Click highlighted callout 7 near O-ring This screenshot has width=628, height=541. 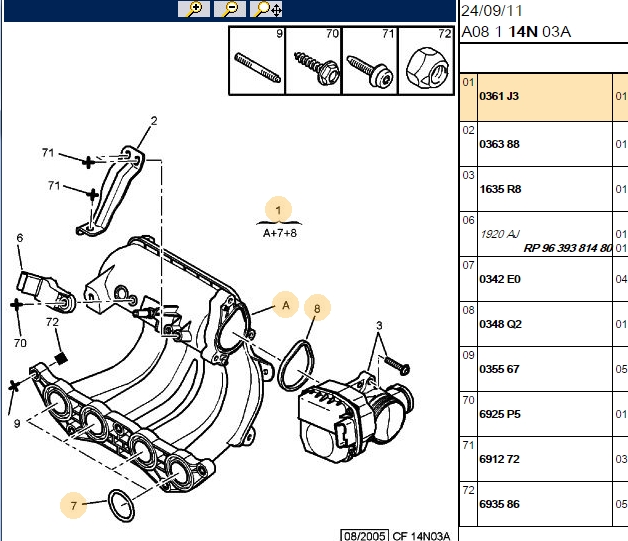(73, 505)
